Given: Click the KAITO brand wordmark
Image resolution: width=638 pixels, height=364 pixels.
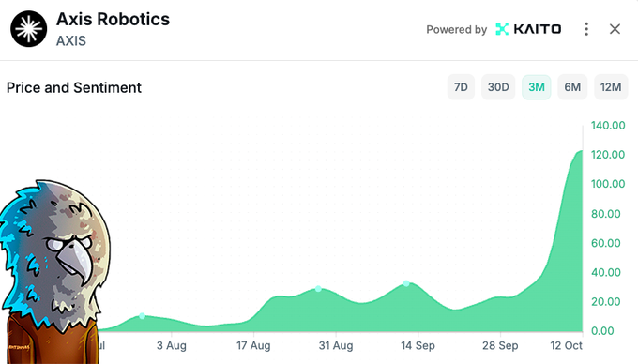Looking at the screenshot, I should pos(538,29).
